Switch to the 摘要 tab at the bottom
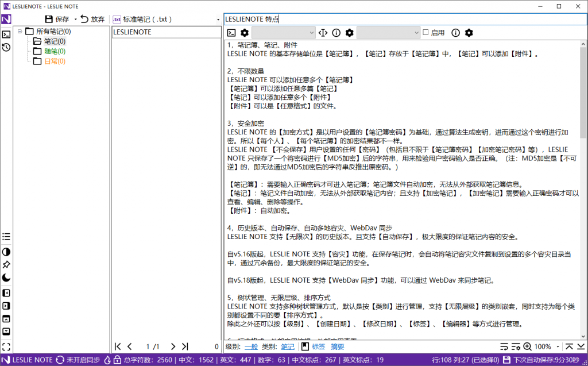This screenshot has width=588, height=366. [x=338, y=346]
